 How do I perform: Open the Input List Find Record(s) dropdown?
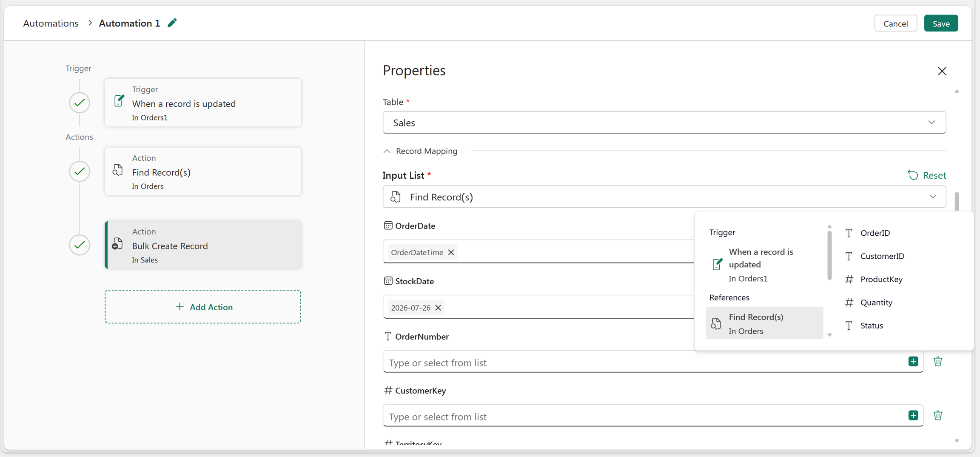pyautogui.click(x=664, y=197)
